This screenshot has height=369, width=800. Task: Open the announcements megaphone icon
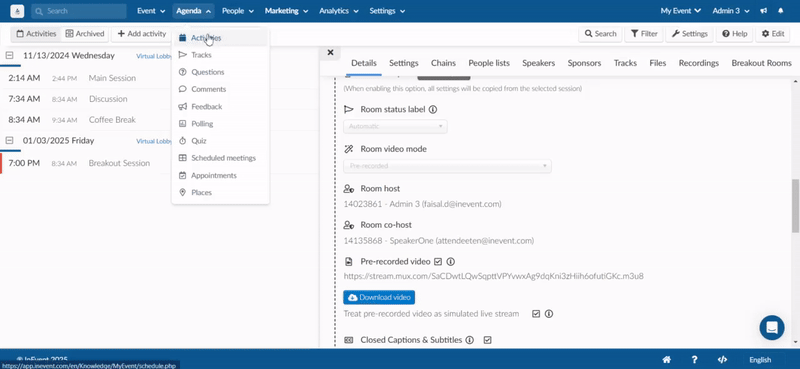[x=763, y=11]
